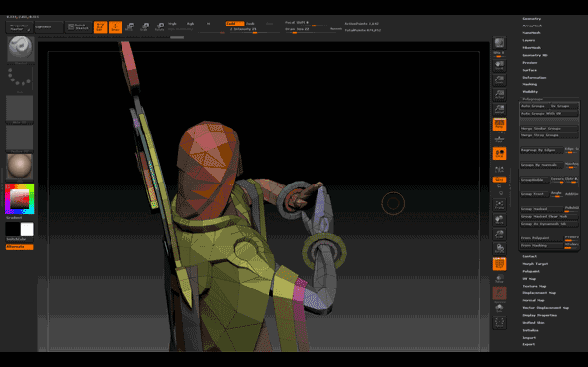Viewport: 588px width, 367px height.
Task: Toggle the Ghost transparency button
Action: [499, 293]
